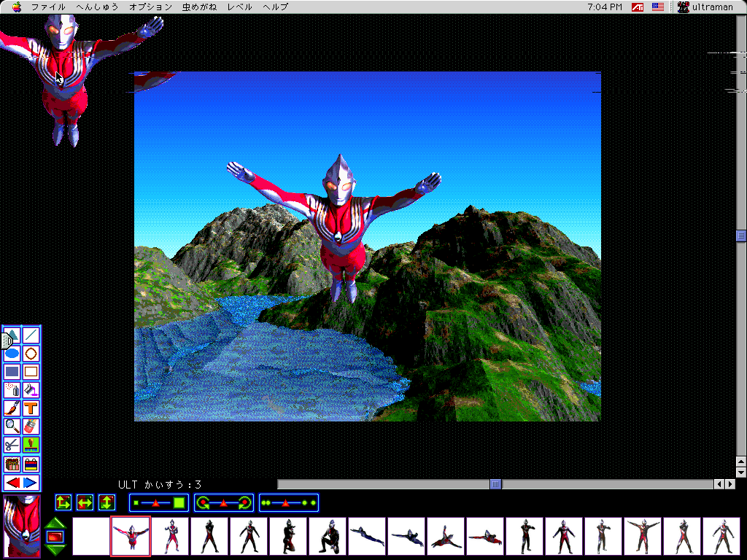Open the レベル menu
This screenshot has width=747, height=560.
pyautogui.click(x=239, y=7)
